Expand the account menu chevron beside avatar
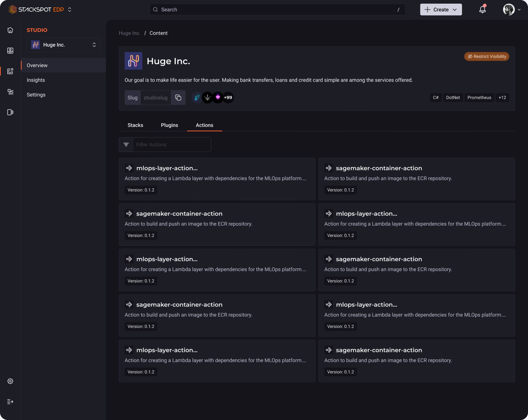528x420 pixels. pos(519,10)
